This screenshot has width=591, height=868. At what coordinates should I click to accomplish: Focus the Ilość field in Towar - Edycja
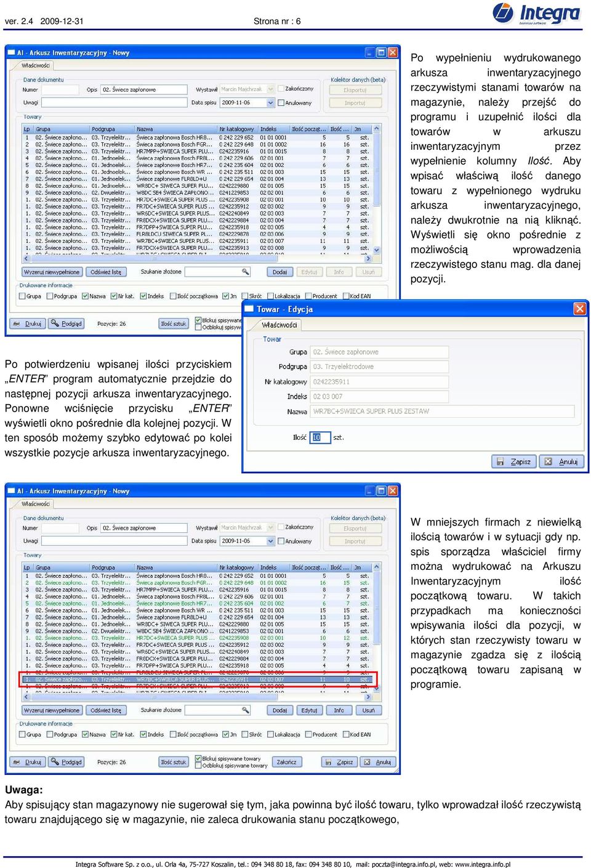click(x=320, y=437)
